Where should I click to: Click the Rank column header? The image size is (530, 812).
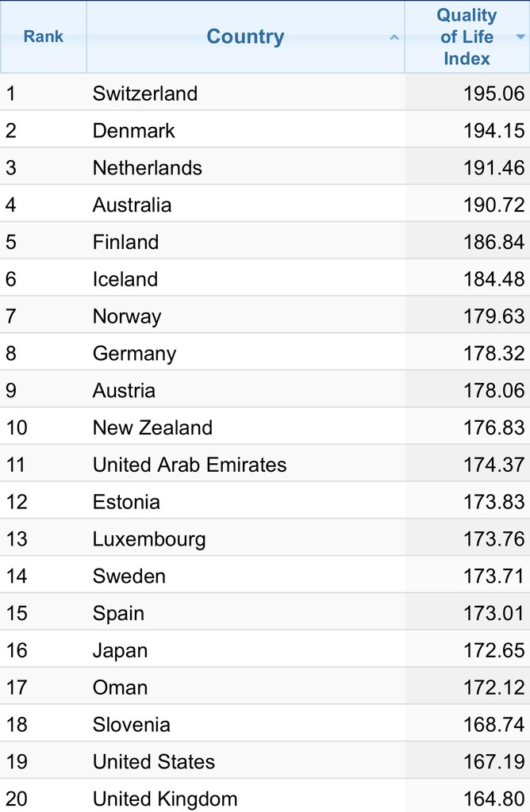click(44, 36)
